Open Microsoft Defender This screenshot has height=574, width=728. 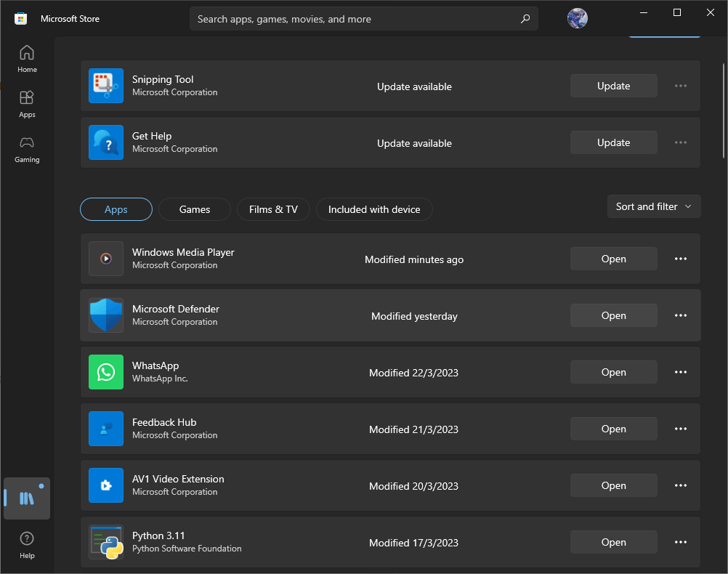(x=613, y=315)
